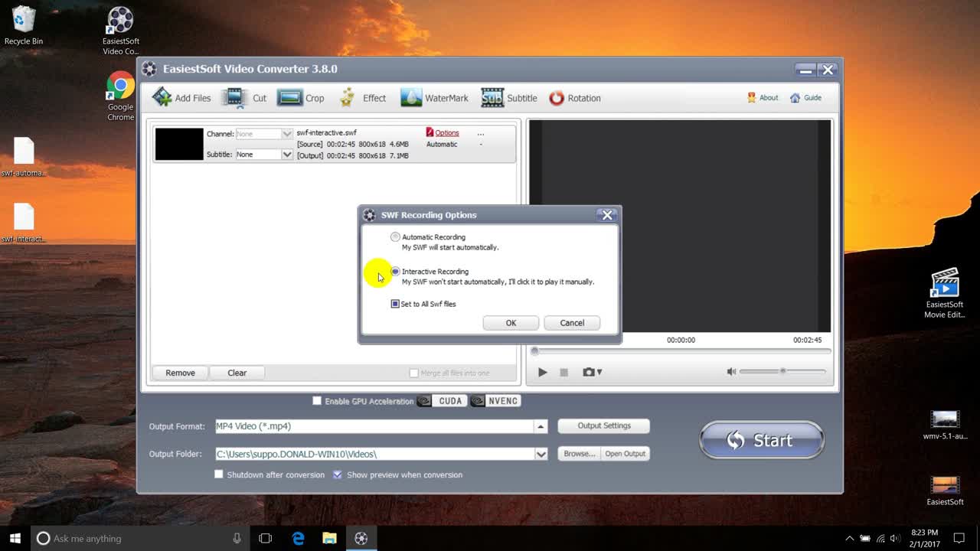This screenshot has height=551, width=980.
Task: Toggle Show preview when conversion checkbox
Action: (337, 474)
